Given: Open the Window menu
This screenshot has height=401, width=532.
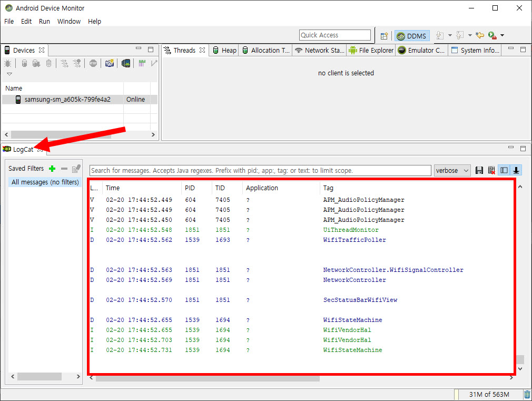Looking at the screenshot, I should click(x=69, y=22).
